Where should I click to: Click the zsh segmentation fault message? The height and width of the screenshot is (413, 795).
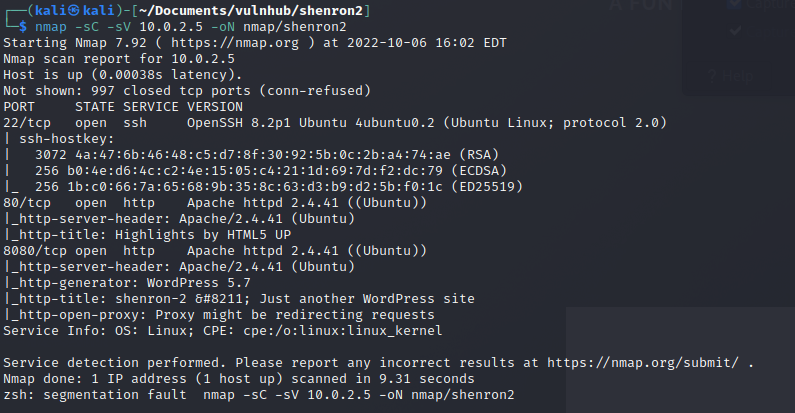click(259, 395)
